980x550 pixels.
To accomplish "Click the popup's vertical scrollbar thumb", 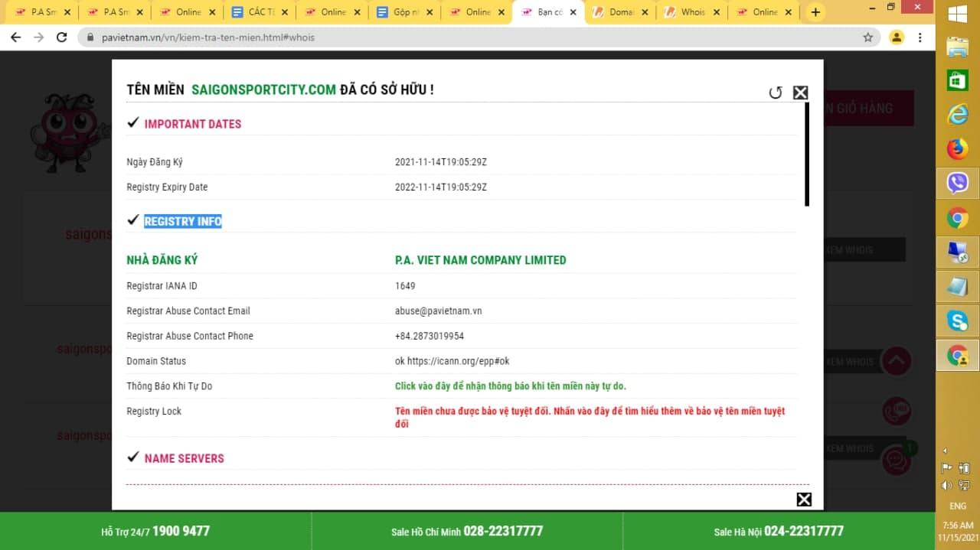I will (x=807, y=155).
